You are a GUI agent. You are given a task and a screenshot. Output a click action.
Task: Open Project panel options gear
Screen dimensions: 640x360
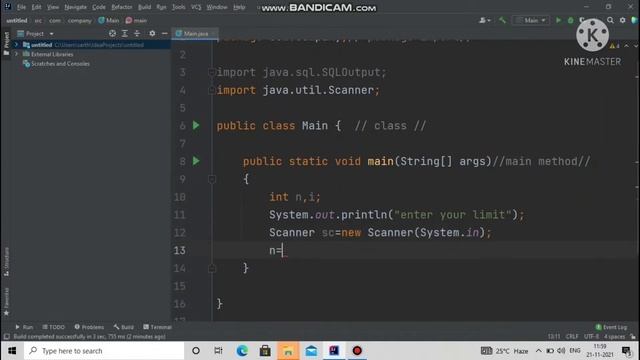tap(152, 33)
